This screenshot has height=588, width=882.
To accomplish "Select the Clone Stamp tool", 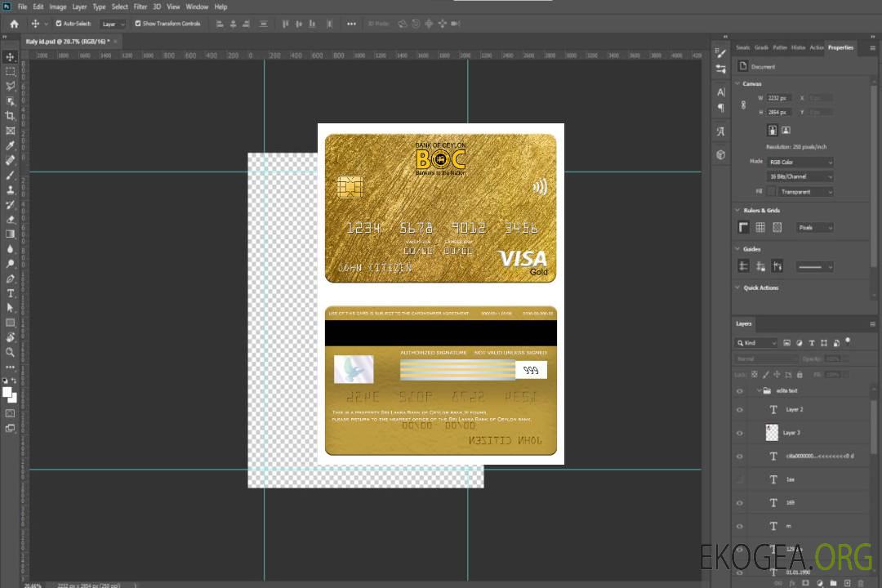I will click(10, 189).
